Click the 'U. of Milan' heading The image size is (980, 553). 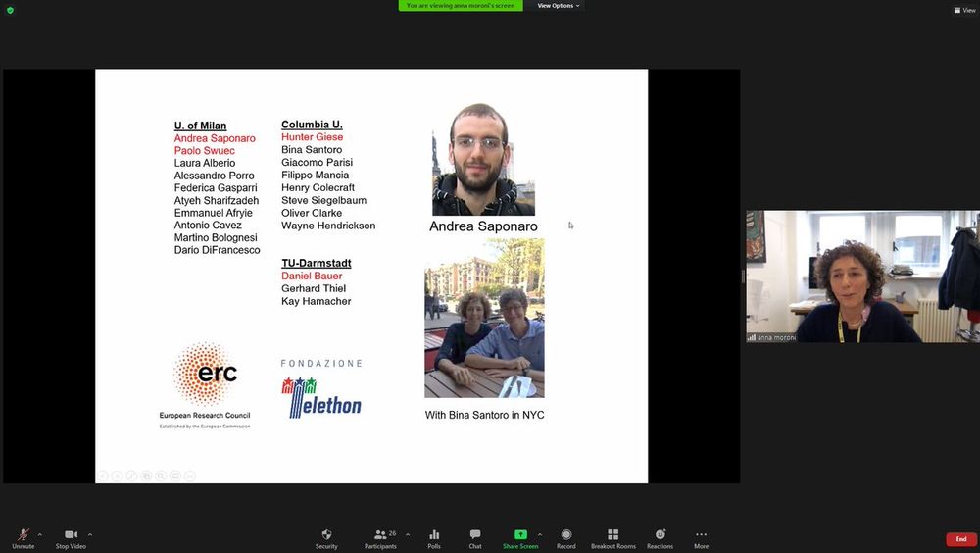pyautogui.click(x=200, y=126)
